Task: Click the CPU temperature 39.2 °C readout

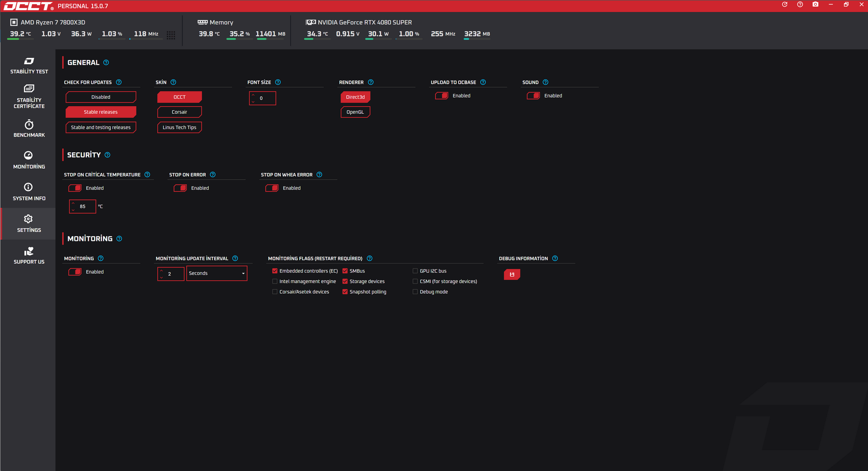Action: (x=21, y=34)
